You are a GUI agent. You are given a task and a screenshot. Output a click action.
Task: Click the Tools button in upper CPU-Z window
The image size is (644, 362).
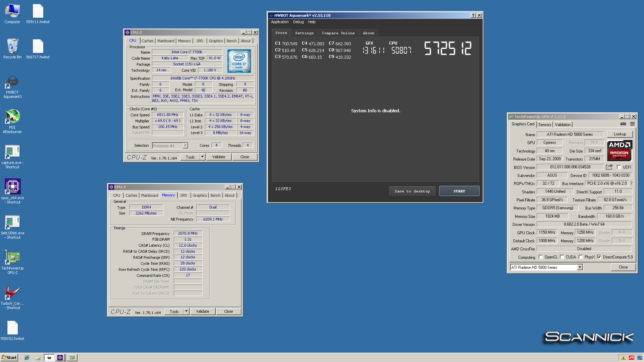pyautogui.click(x=190, y=157)
